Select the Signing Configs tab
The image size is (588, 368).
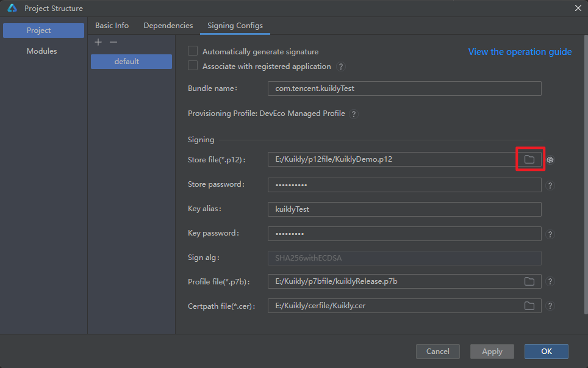click(x=235, y=26)
